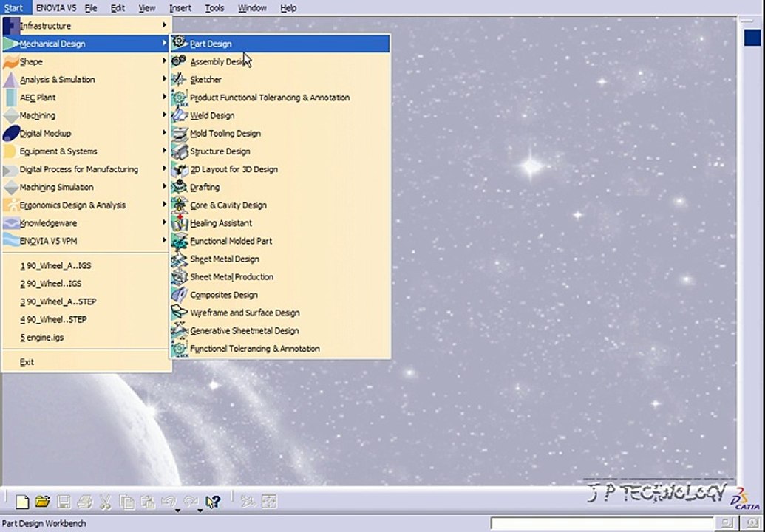
Task: Select Functional Tolerancing & Annotation entry
Action: coord(280,349)
